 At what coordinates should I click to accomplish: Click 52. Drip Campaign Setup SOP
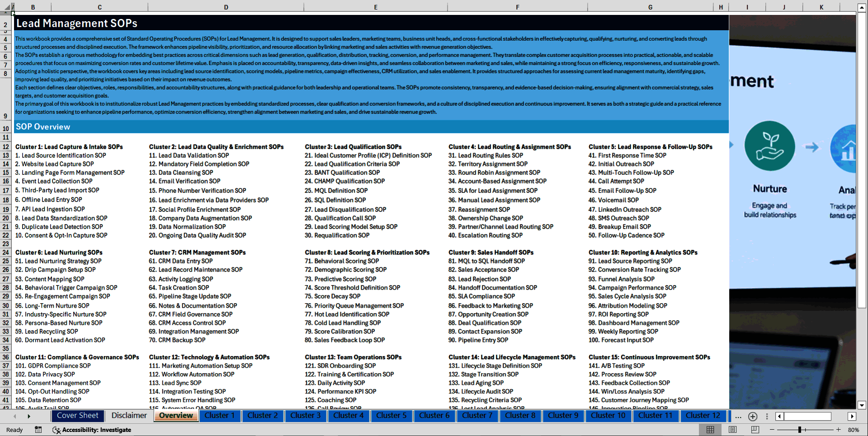coord(56,270)
